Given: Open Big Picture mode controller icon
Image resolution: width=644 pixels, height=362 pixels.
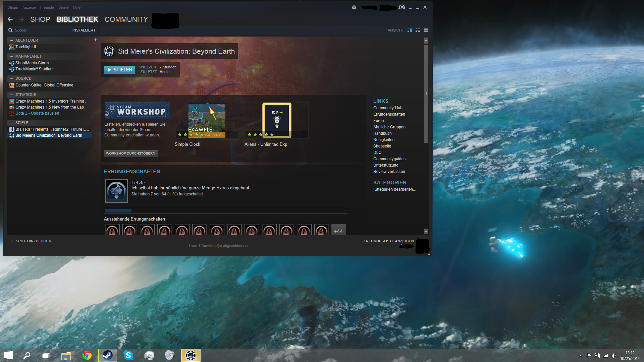Looking at the screenshot, I should pos(402,7).
